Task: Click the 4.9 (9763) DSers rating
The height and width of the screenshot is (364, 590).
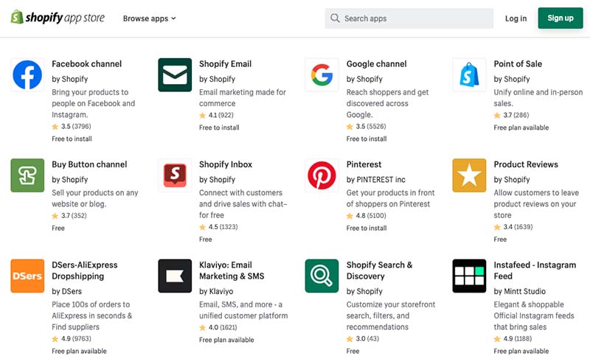Action: coord(72,338)
